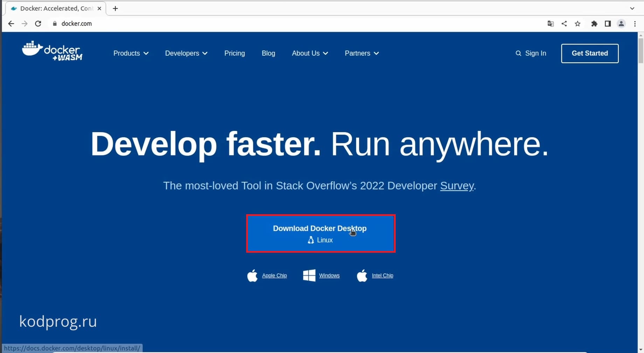
Task: Open a new browser tab
Action: (115, 8)
